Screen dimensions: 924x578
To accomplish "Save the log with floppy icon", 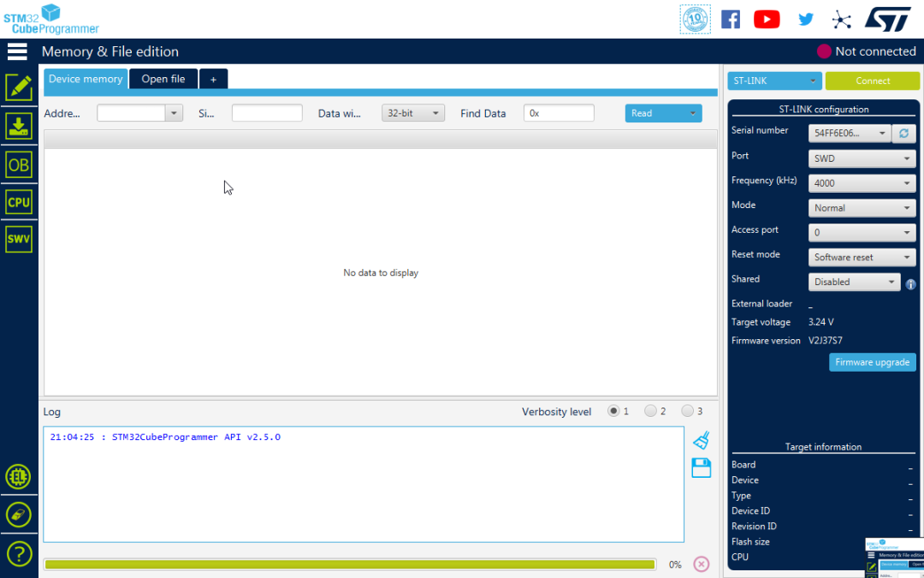I will tap(702, 468).
